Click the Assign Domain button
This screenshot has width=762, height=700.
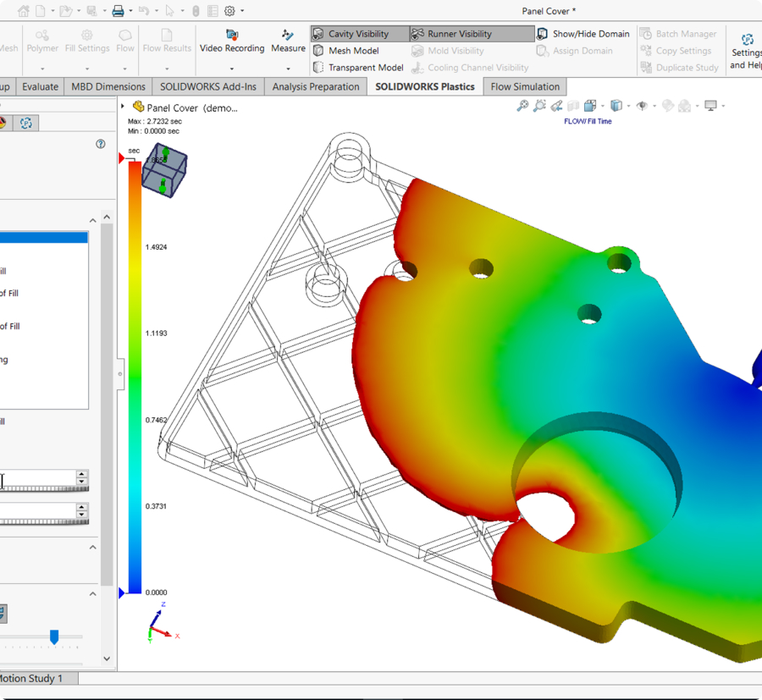point(575,51)
